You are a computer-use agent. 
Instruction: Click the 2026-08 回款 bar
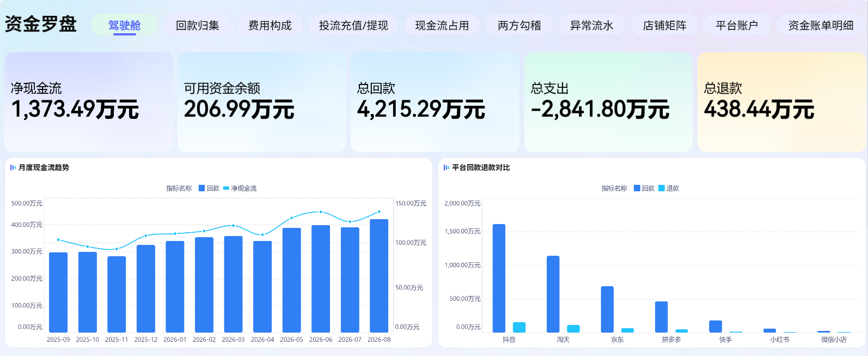point(379,276)
